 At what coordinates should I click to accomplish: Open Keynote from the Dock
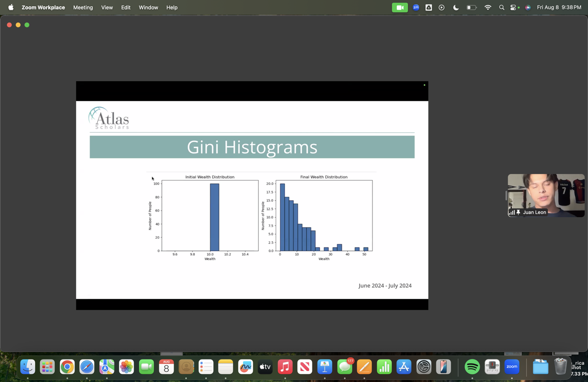[x=325, y=367]
